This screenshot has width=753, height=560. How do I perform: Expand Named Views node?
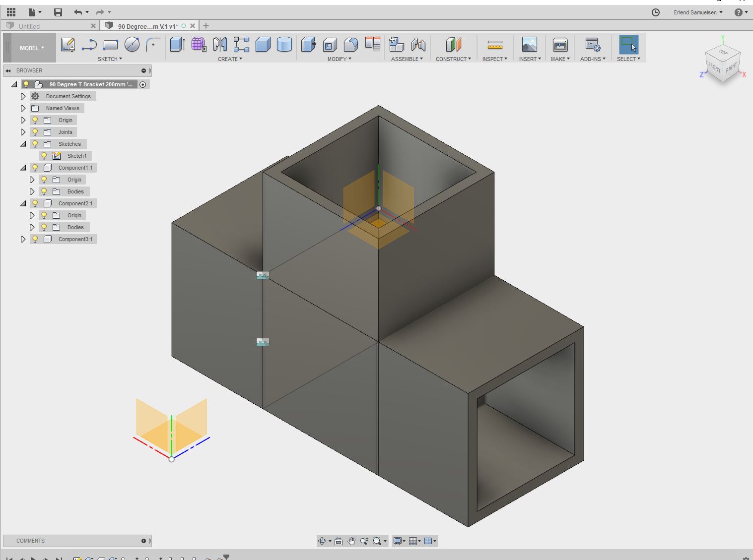pyautogui.click(x=23, y=108)
